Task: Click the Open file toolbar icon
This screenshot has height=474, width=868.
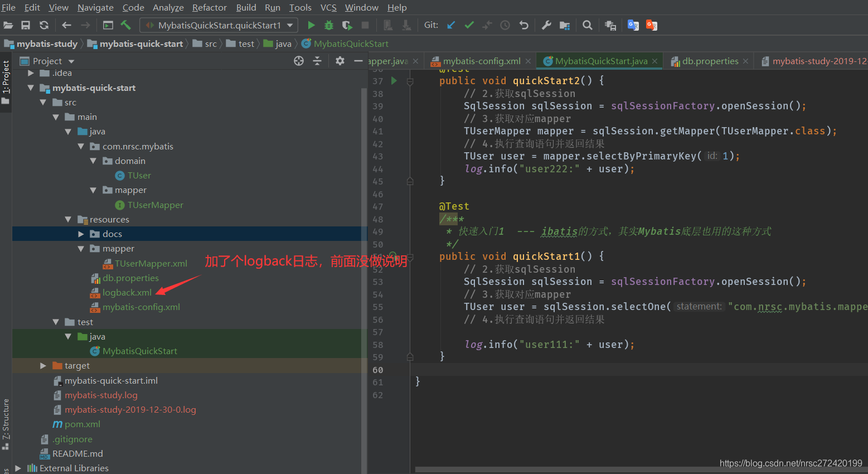Action: point(8,25)
